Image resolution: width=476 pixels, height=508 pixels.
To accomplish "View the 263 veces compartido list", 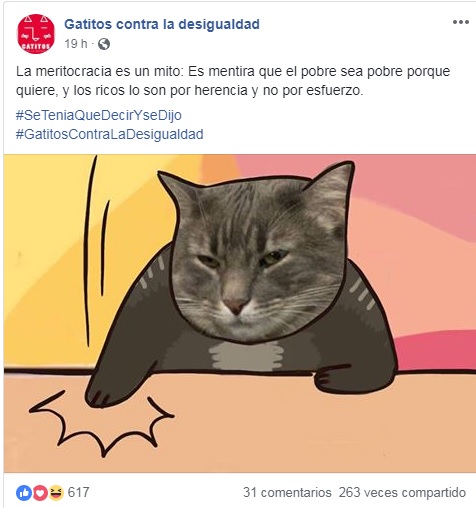I will click(402, 492).
